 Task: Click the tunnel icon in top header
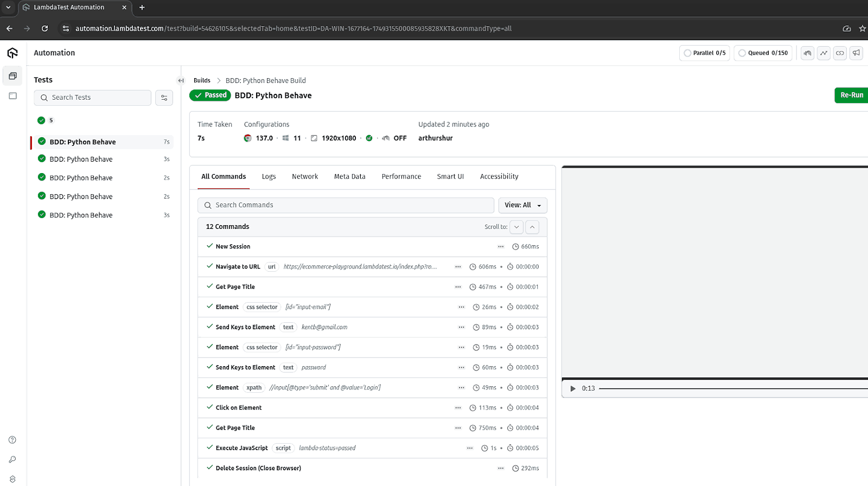click(807, 53)
